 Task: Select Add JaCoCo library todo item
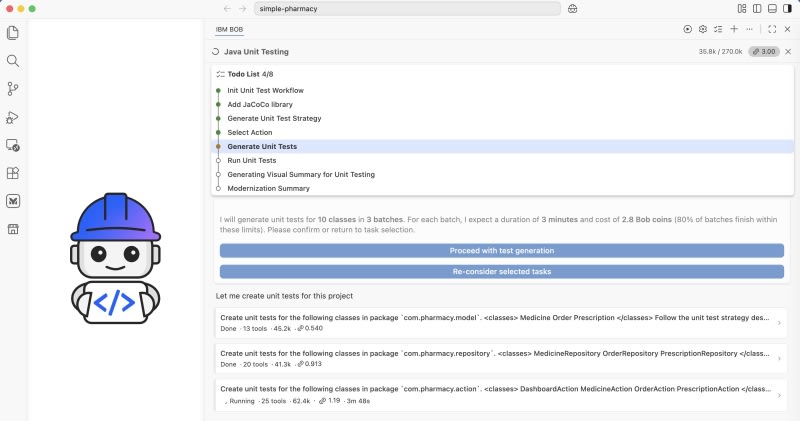260,104
